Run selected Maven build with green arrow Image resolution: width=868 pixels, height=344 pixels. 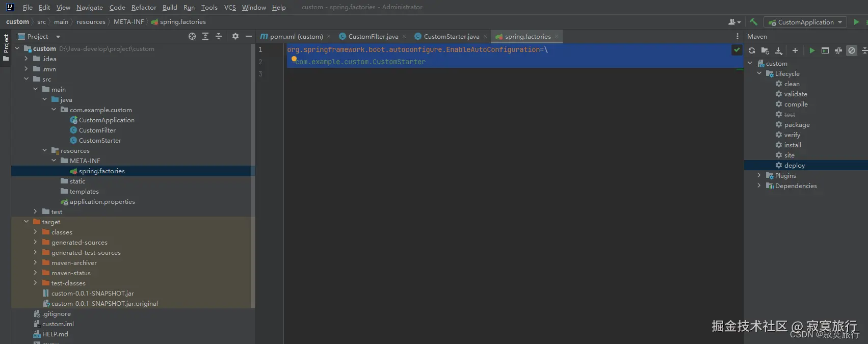(x=812, y=50)
